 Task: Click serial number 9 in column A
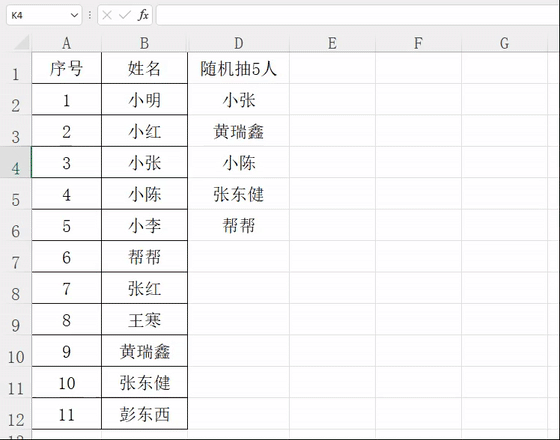66,351
